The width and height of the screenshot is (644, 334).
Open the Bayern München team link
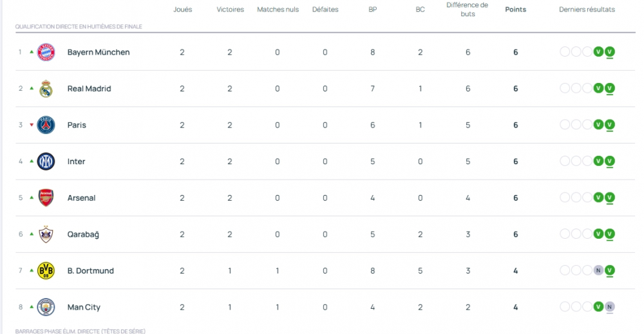tap(99, 52)
